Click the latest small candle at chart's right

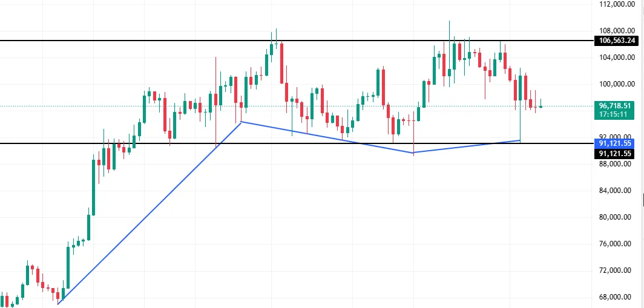(x=540, y=106)
